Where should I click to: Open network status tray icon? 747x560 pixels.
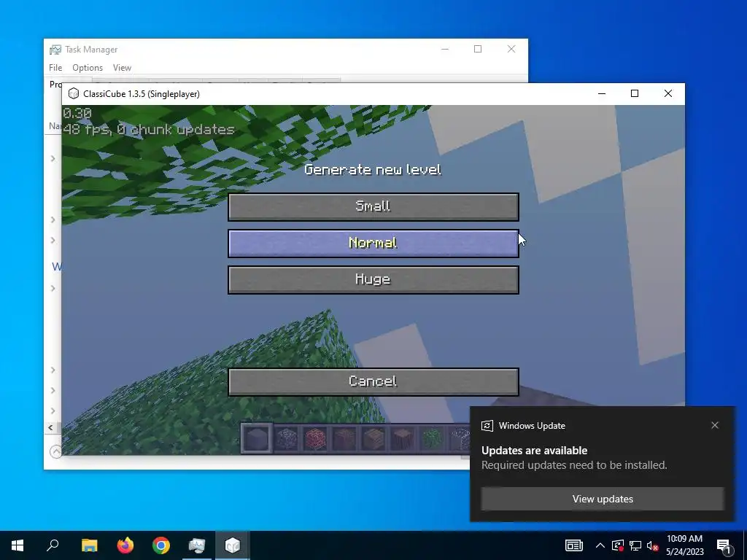click(x=635, y=545)
